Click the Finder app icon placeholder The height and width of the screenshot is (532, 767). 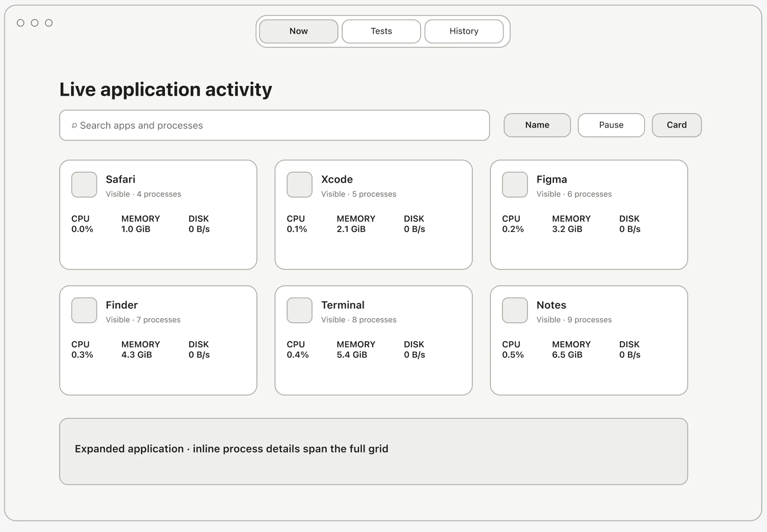point(84,310)
